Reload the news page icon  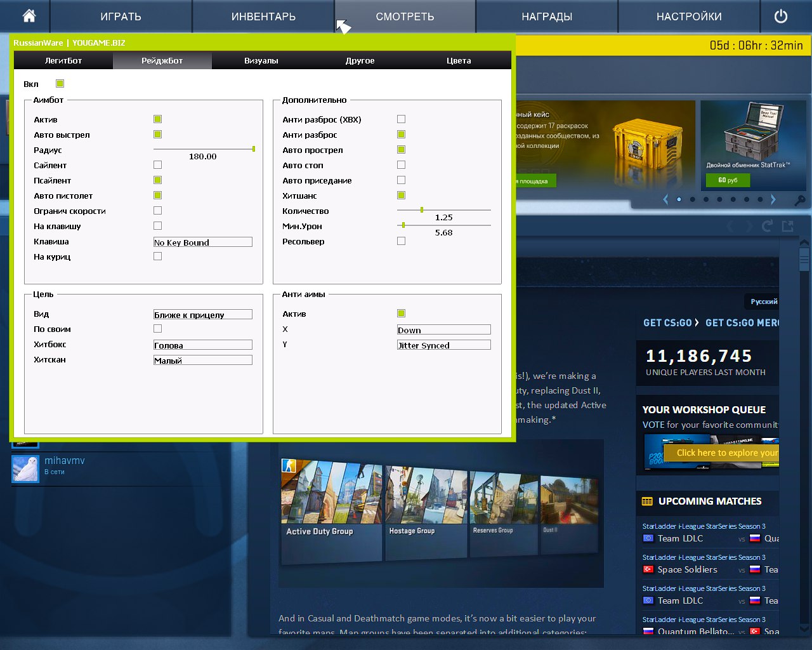coord(767,226)
